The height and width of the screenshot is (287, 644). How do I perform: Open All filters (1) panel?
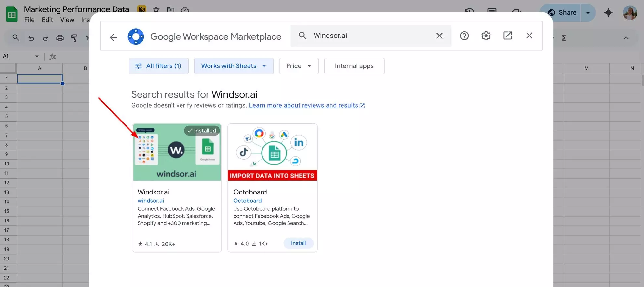point(159,66)
